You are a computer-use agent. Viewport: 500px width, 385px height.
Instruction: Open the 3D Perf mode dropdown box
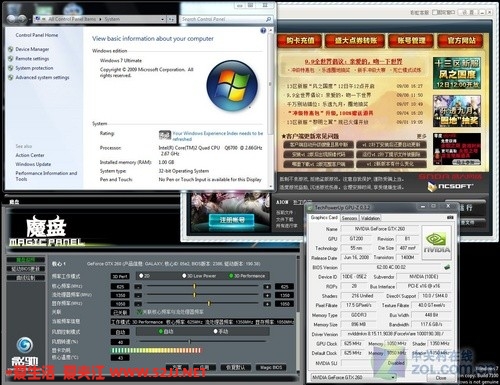point(120,276)
